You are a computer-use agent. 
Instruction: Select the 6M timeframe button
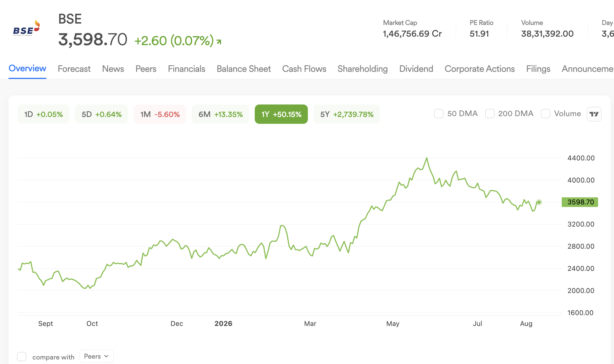[220, 114]
